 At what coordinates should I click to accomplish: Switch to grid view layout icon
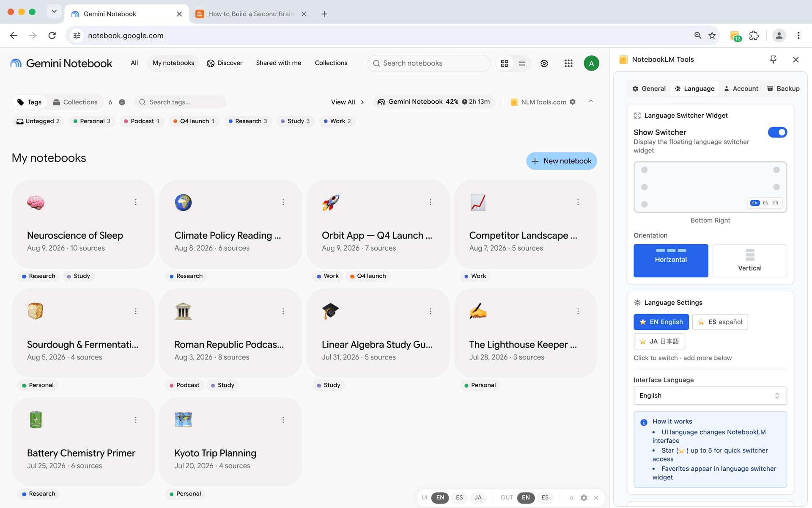point(505,63)
